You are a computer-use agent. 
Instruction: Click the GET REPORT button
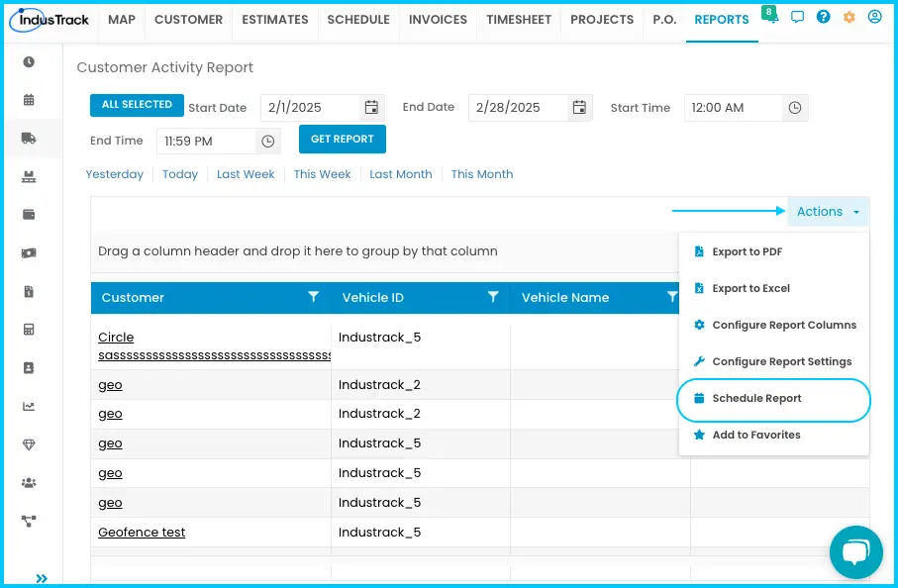click(x=343, y=140)
